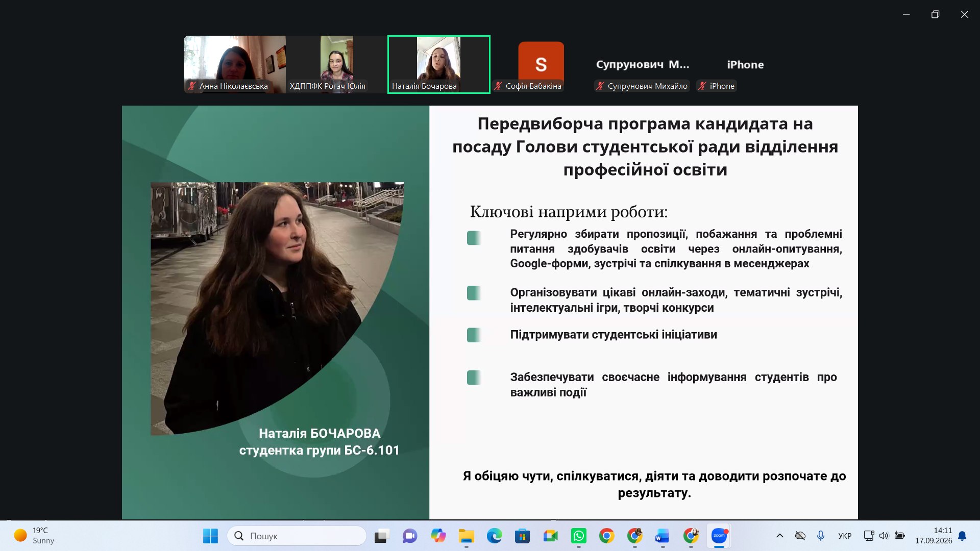Open the volume speaker tray icon
This screenshot has height=551, width=980.
click(x=884, y=536)
